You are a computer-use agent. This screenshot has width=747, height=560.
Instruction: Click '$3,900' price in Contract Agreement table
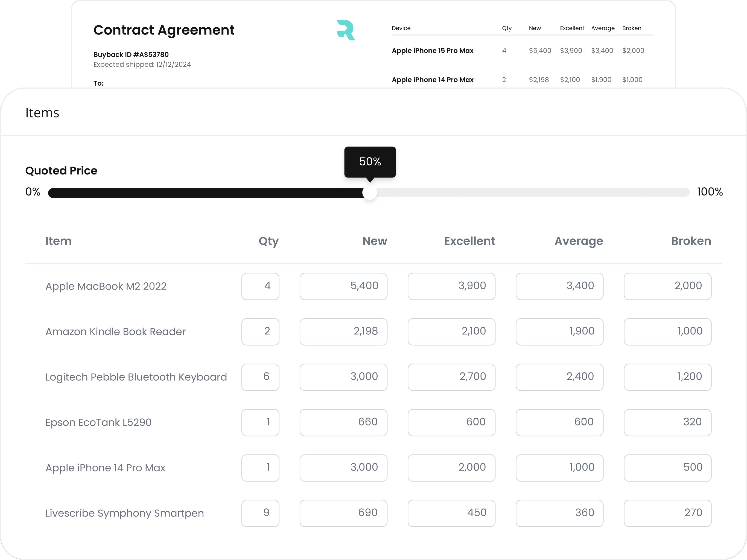point(571,51)
